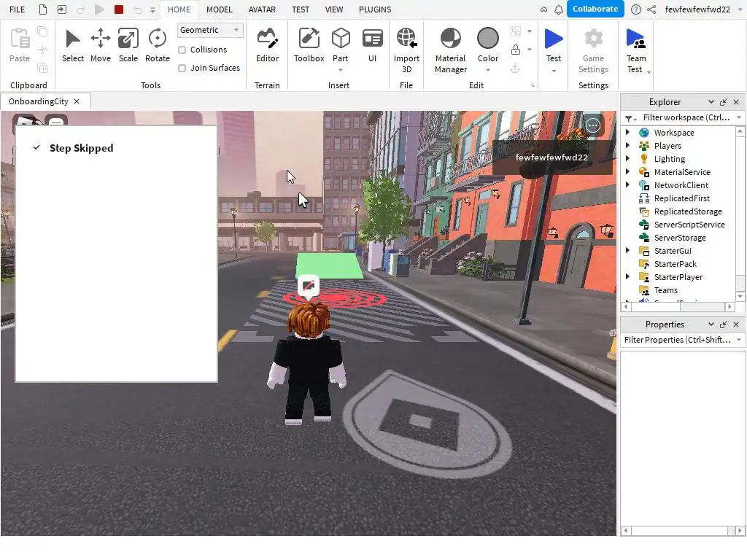The image size is (747, 560).
Task: Enable the Collisions checkbox
Action: click(182, 50)
